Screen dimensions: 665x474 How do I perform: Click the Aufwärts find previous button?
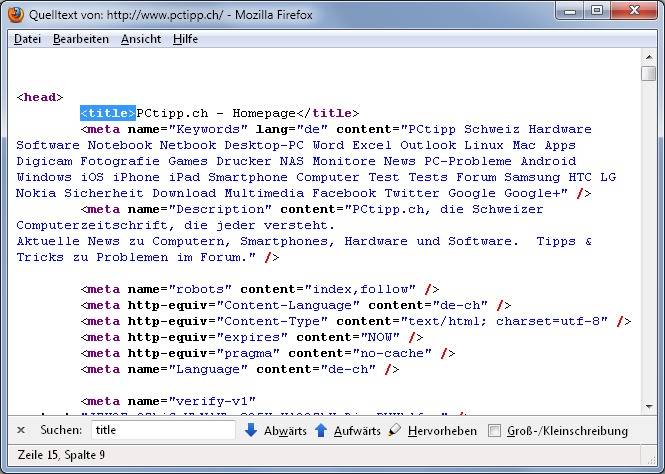click(356, 431)
